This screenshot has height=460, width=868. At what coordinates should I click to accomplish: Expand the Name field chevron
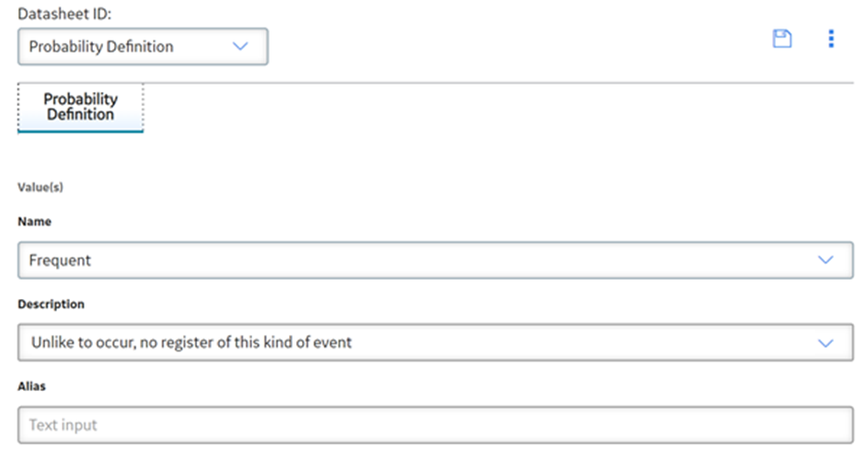[x=826, y=259]
